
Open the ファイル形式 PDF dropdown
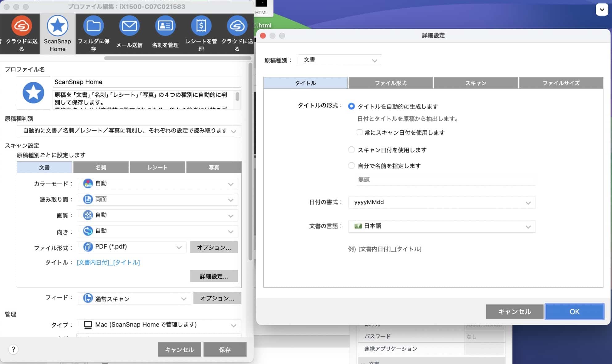(x=131, y=247)
